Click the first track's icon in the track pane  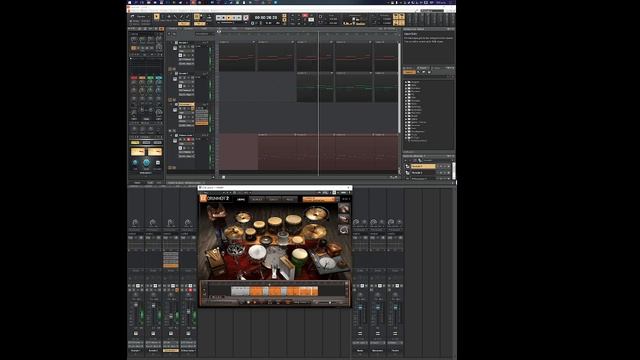175,48
